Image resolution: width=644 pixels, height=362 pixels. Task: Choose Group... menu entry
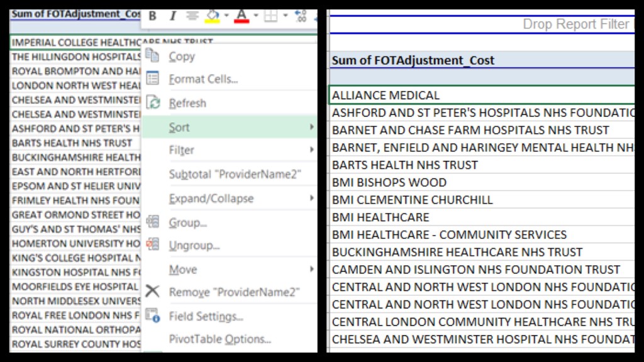click(187, 223)
